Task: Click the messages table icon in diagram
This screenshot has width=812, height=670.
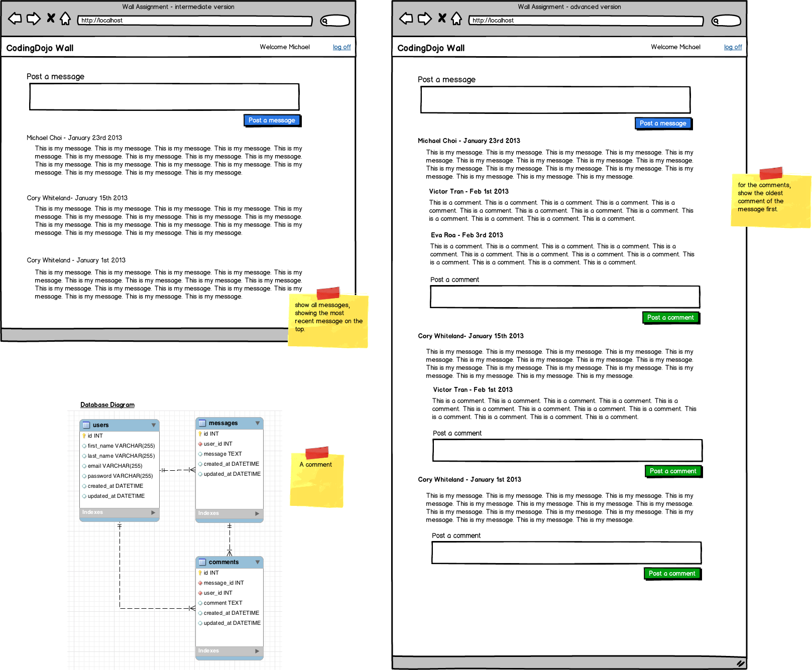Action: [x=202, y=423]
